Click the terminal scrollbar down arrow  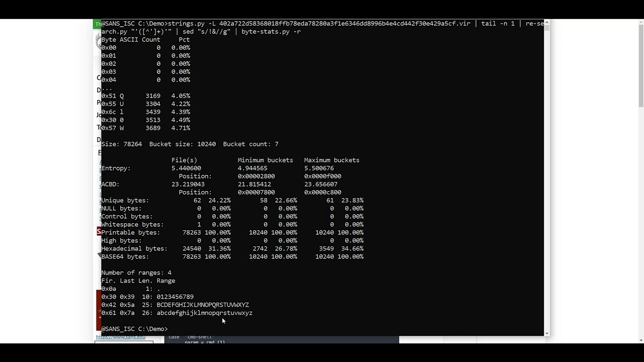pos(546,332)
